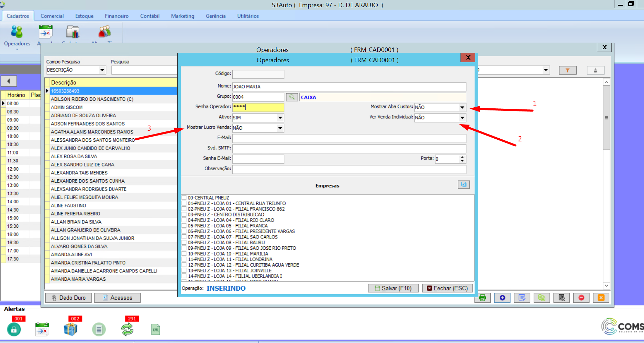Open the Estoque ribbon tab
644x343 pixels.
point(84,16)
